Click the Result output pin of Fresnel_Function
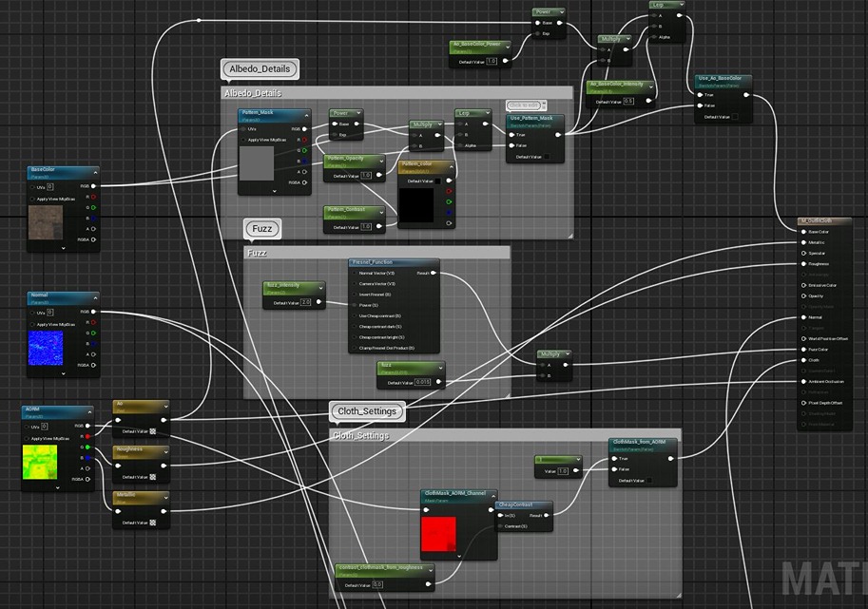868x609 pixels. [x=434, y=273]
